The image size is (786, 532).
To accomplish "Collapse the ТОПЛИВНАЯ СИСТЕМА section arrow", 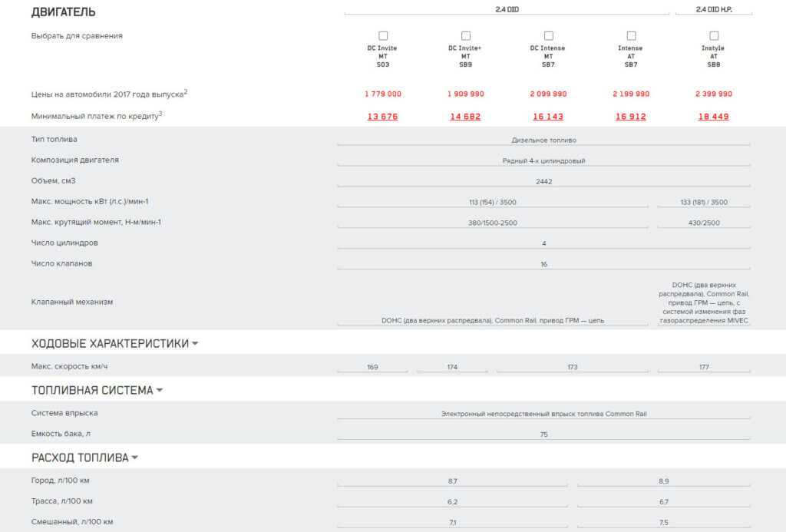I will tap(160, 390).
